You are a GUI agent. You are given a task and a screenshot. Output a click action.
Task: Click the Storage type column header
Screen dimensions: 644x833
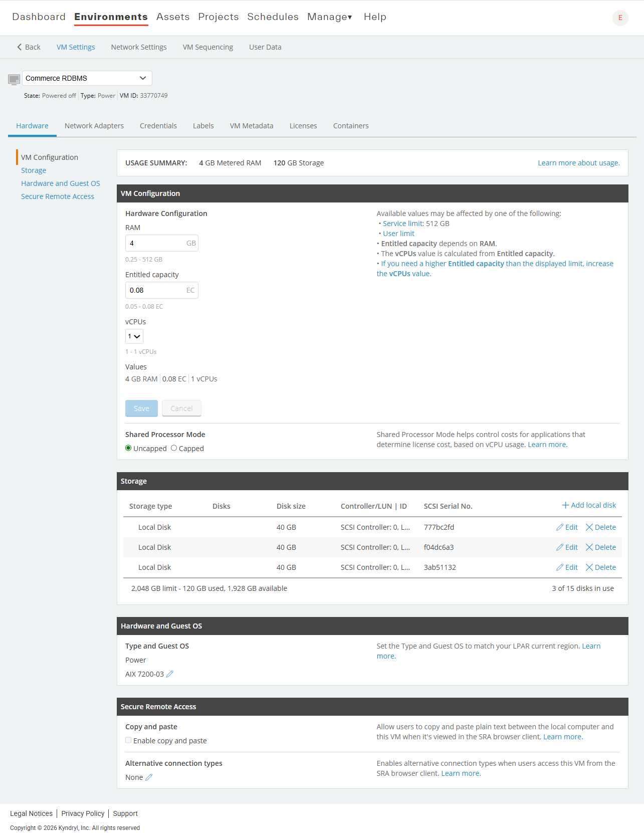coord(150,506)
